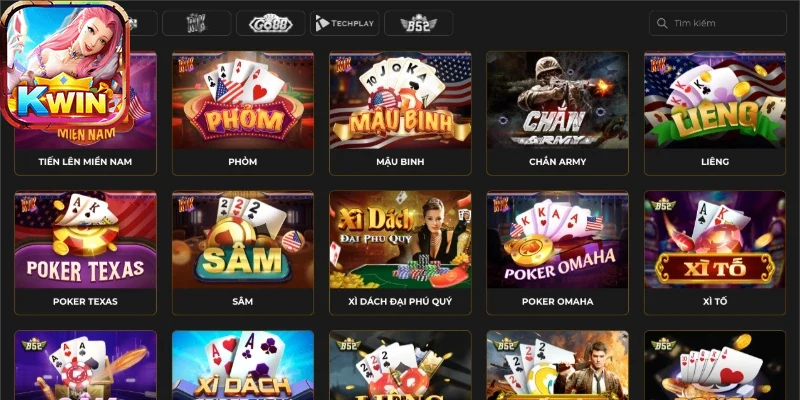Select the B52 provider filter tab

(x=418, y=23)
